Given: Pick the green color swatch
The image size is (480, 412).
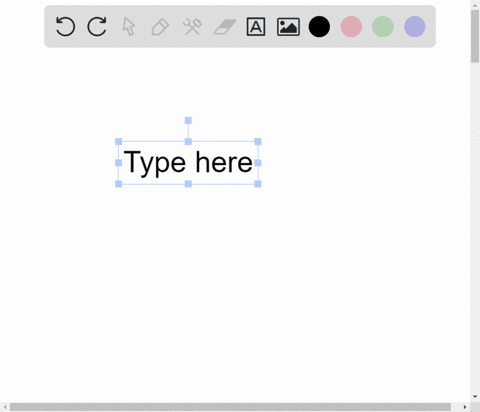Looking at the screenshot, I should click(x=383, y=26).
